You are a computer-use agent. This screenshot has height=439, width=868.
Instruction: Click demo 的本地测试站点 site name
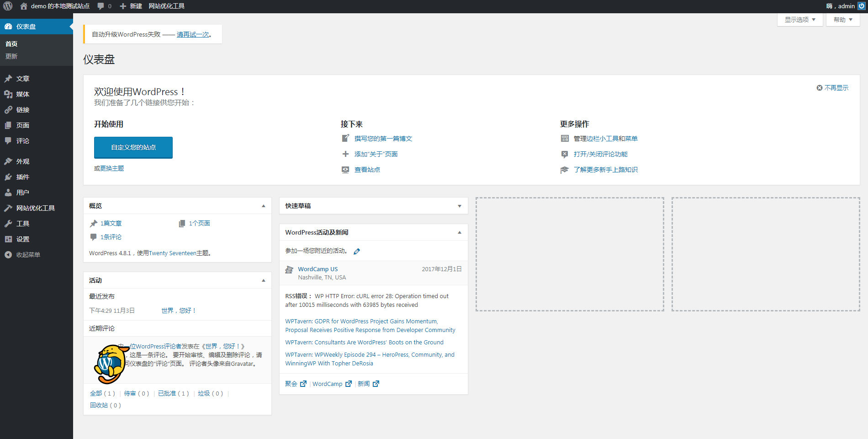pyautogui.click(x=60, y=6)
